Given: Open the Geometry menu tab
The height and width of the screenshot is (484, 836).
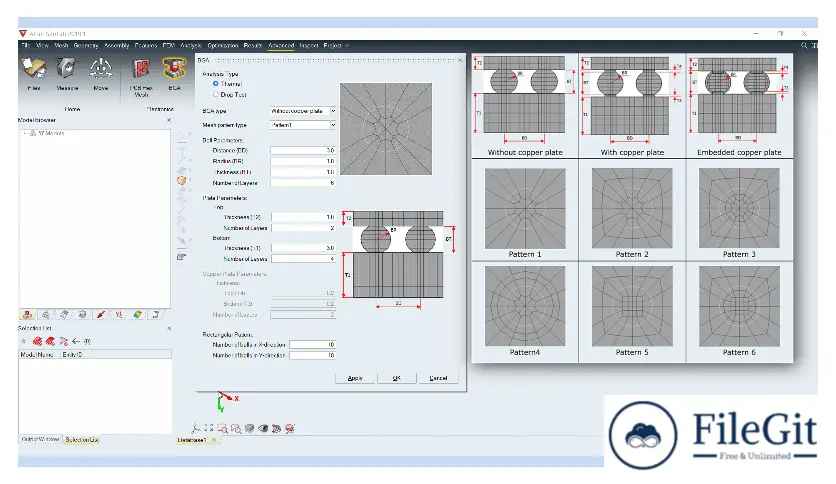Looking at the screenshot, I should (x=86, y=46).
